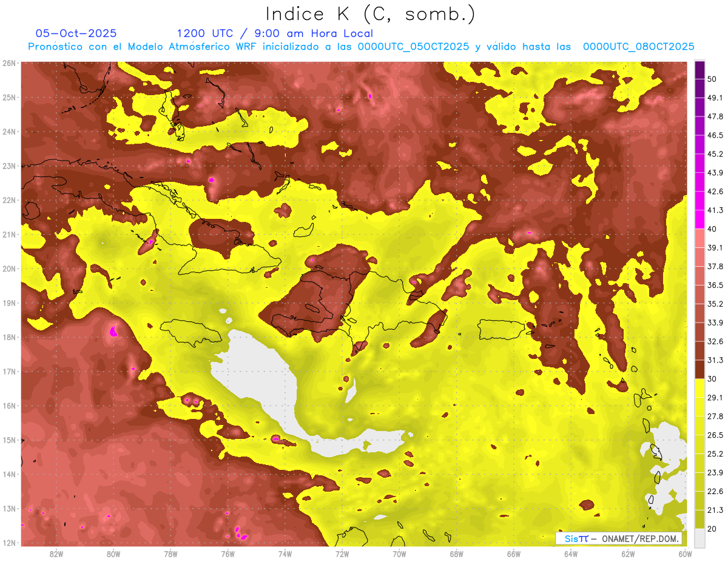Click the latitude label "16N"
Viewport: 728px width, 562px height.
(x=9, y=406)
